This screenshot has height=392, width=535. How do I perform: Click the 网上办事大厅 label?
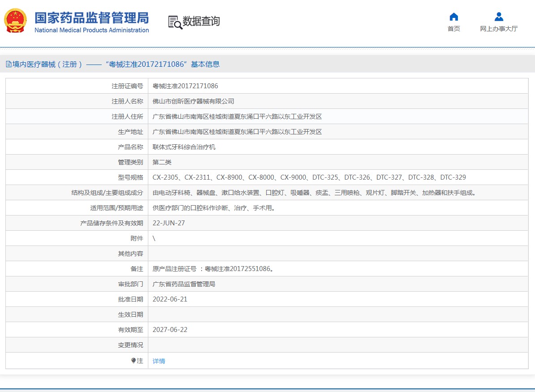click(499, 29)
